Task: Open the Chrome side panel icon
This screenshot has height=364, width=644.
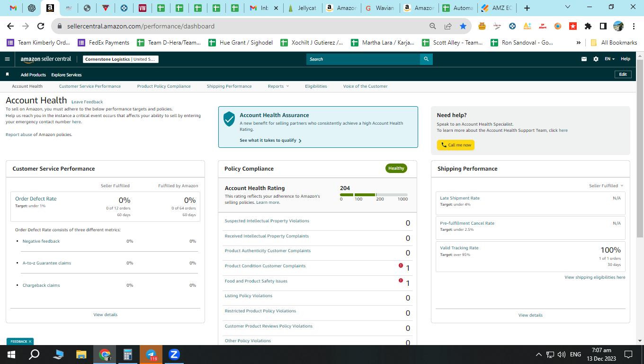Action: [x=603, y=26]
